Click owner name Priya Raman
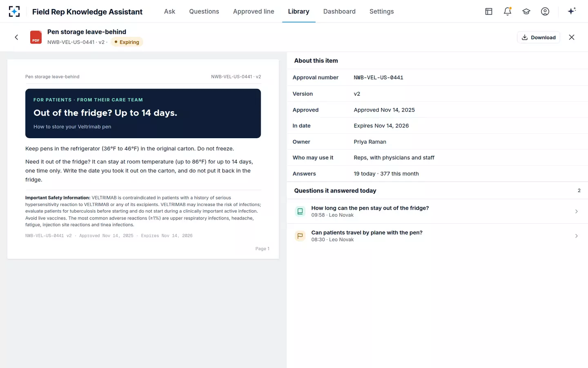Viewport: 588px width, 368px height. click(370, 142)
